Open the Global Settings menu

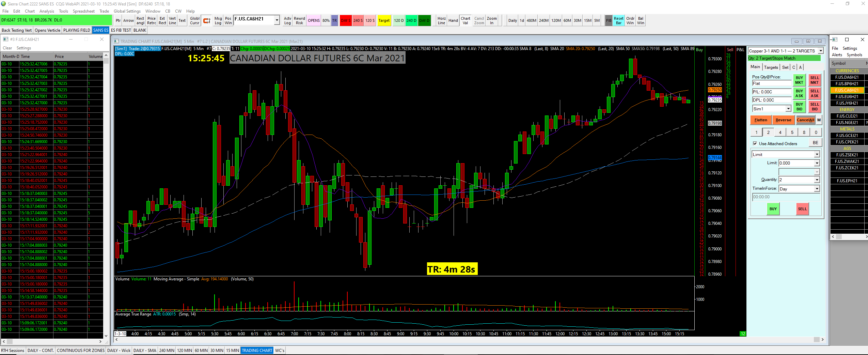[x=127, y=11]
